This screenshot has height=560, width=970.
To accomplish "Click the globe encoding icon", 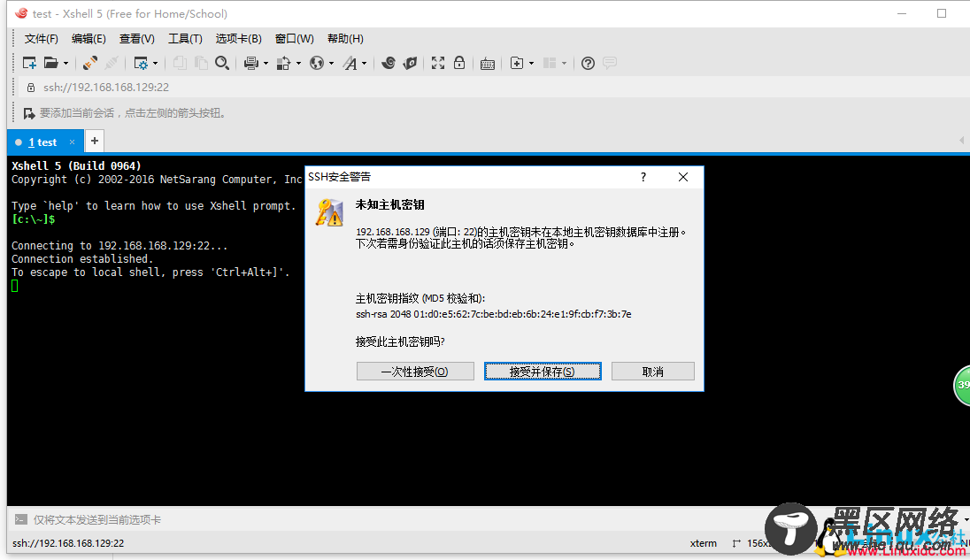I will coord(317,63).
